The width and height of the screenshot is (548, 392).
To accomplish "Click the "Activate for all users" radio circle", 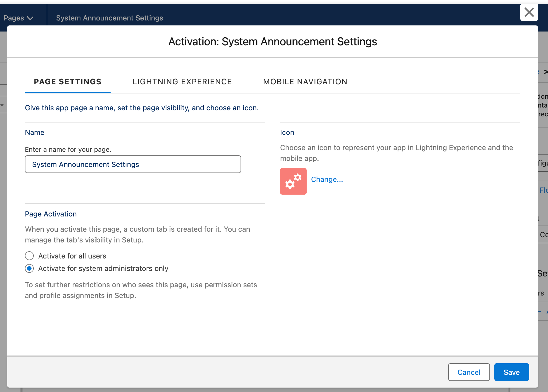I will coord(29,256).
